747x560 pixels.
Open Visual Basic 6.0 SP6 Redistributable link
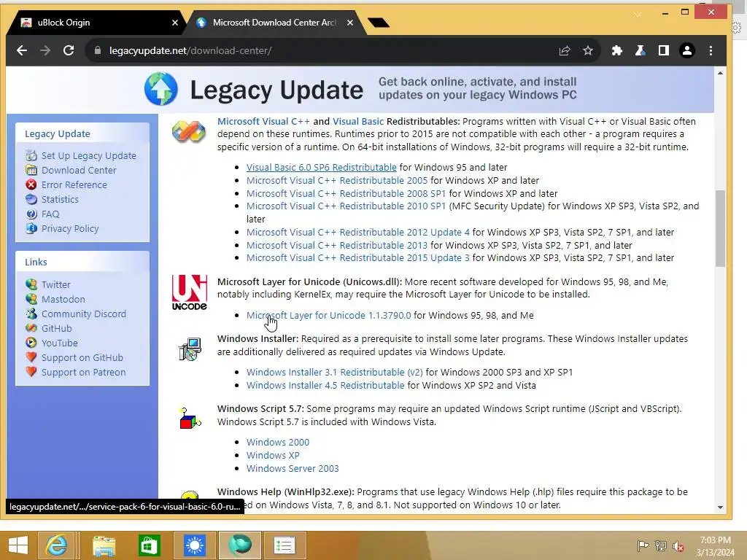(x=321, y=167)
